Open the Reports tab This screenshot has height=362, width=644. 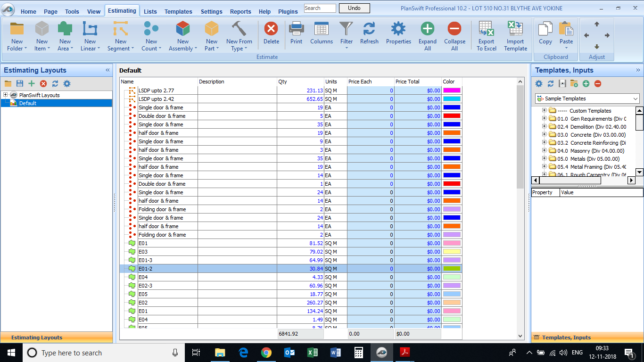tap(240, 12)
